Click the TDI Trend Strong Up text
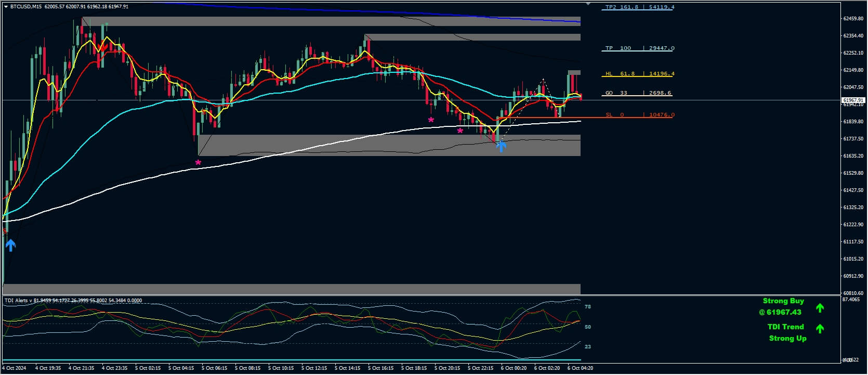Viewport: 868px width, 375px height. 786,332
